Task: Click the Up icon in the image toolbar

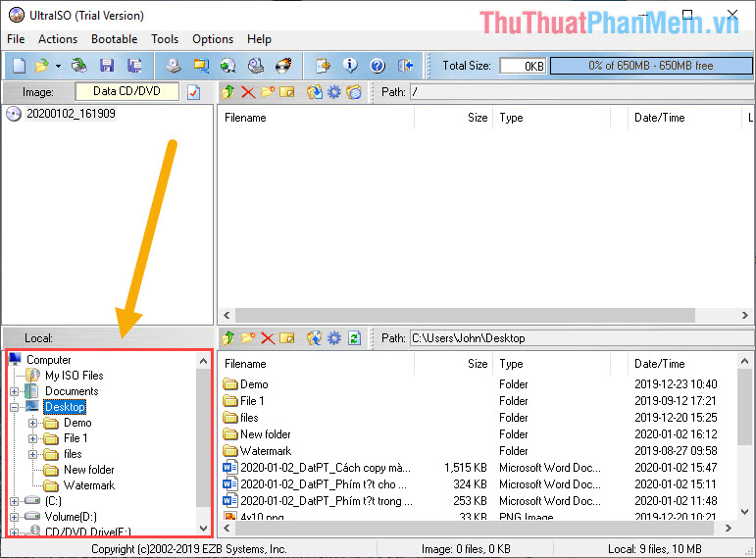Action: [228, 91]
